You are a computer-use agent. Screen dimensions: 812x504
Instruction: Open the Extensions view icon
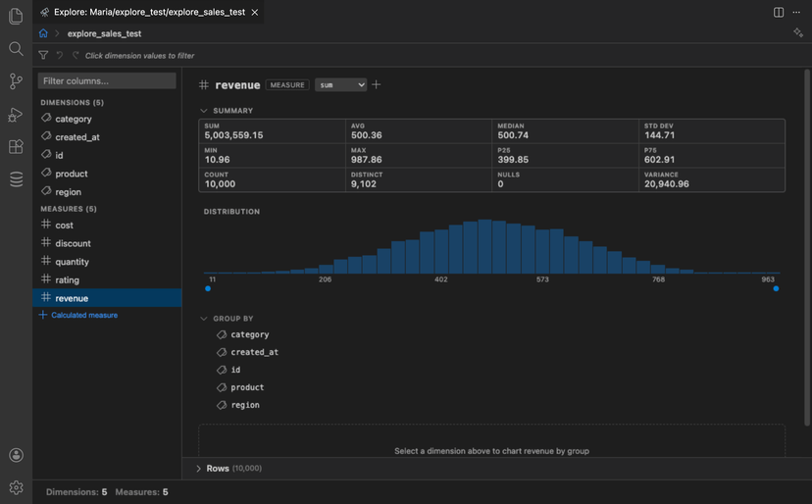(16, 147)
